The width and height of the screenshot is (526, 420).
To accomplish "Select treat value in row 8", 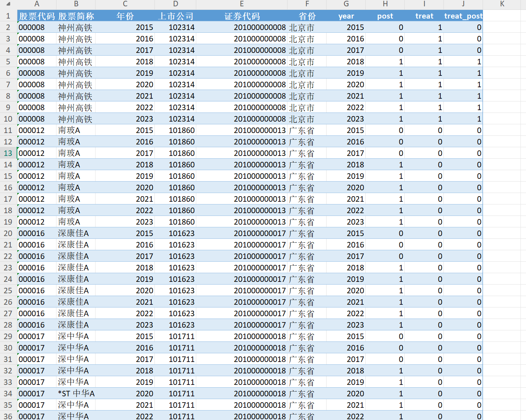I will coord(424,96).
